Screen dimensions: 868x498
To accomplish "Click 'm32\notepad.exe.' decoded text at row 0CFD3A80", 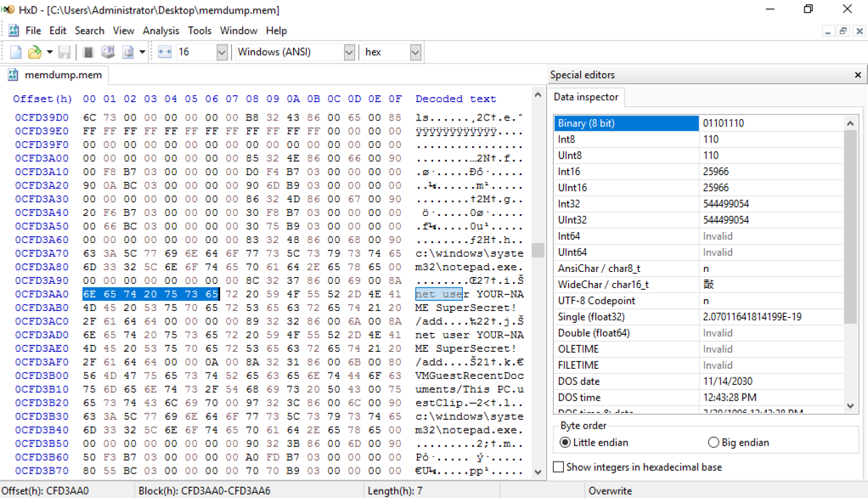I will [x=470, y=267].
